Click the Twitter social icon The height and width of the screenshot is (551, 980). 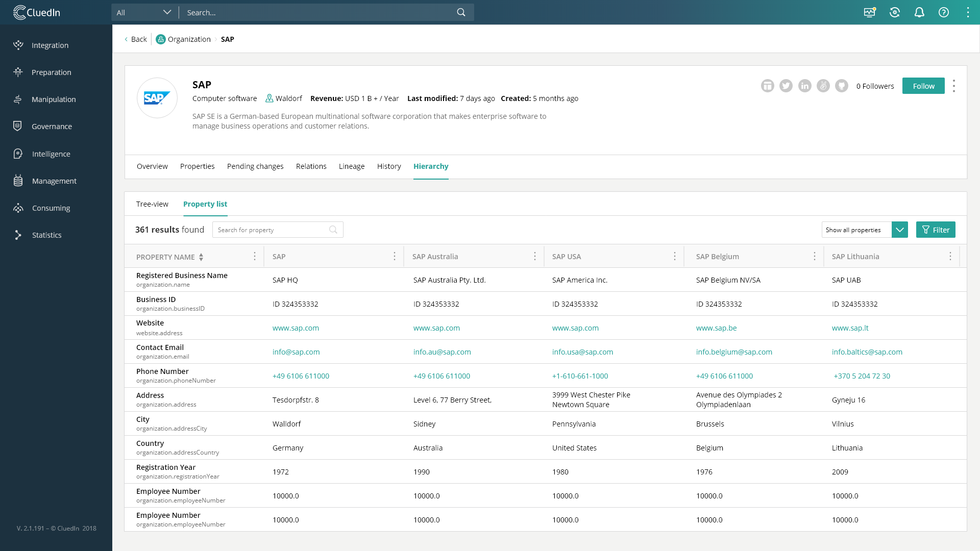pyautogui.click(x=786, y=86)
